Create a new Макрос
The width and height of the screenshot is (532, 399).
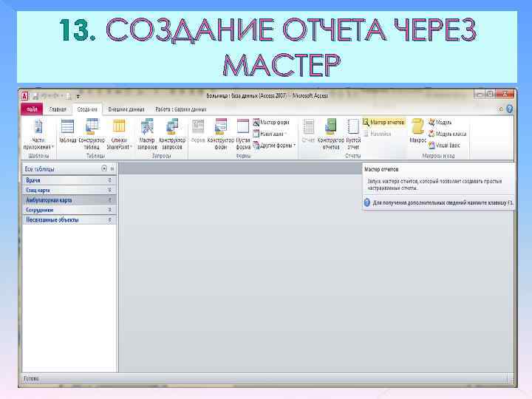pyautogui.click(x=417, y=132)
